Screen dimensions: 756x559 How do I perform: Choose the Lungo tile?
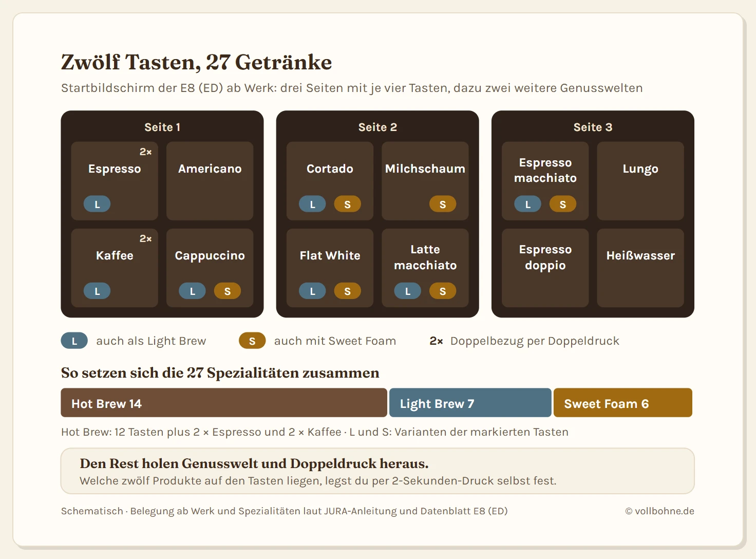tap(640, 181)
